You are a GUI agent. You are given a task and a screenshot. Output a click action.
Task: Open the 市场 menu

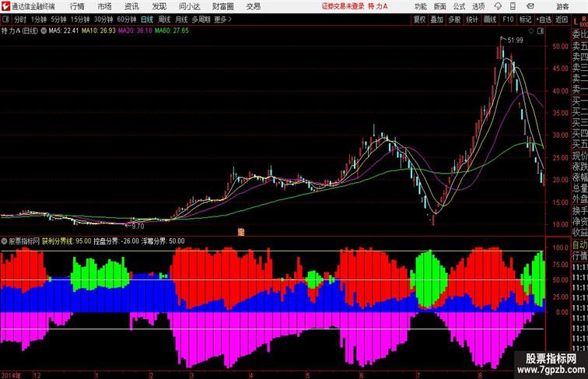coord(104,6)
